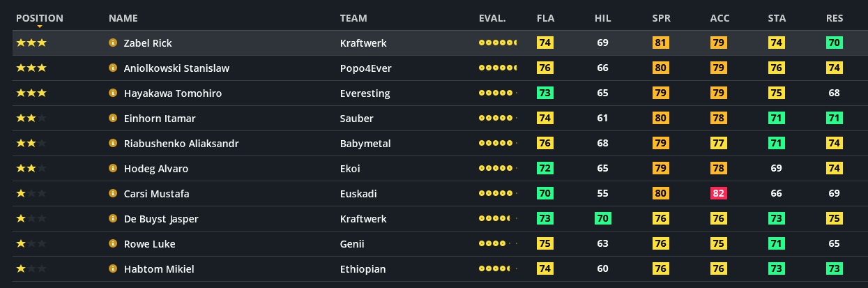Sort riders by SPR column
The height and width of the screenshot is (288, 868).
pyautogui.click(x=661, y=18)
